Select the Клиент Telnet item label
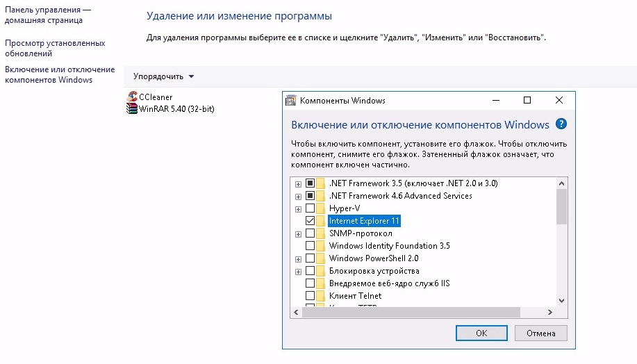 pos(356,296)
